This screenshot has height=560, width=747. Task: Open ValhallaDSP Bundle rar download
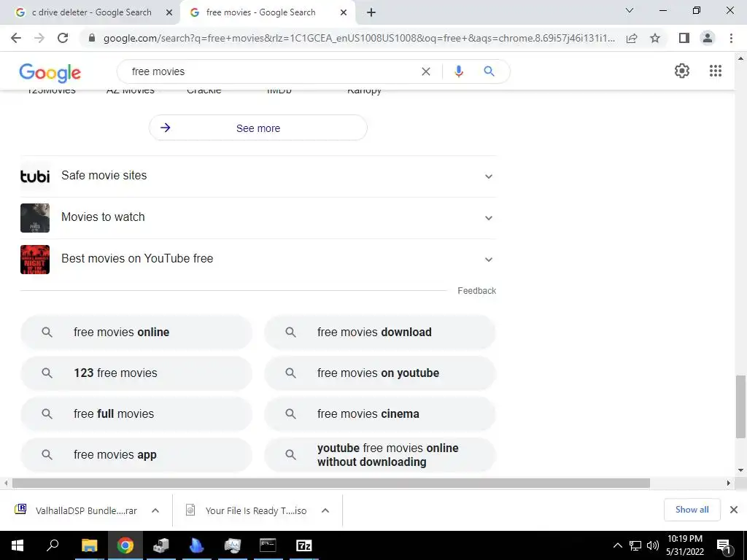pyautogui.click(x=76, y=510)
